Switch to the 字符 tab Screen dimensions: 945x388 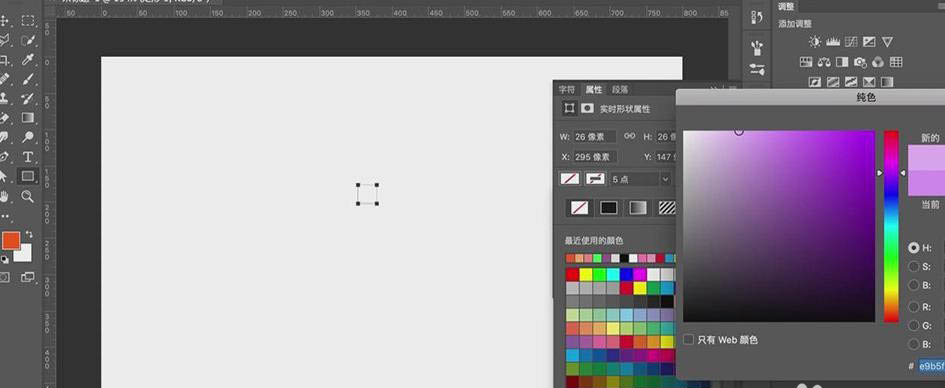[x=567, y=89]
